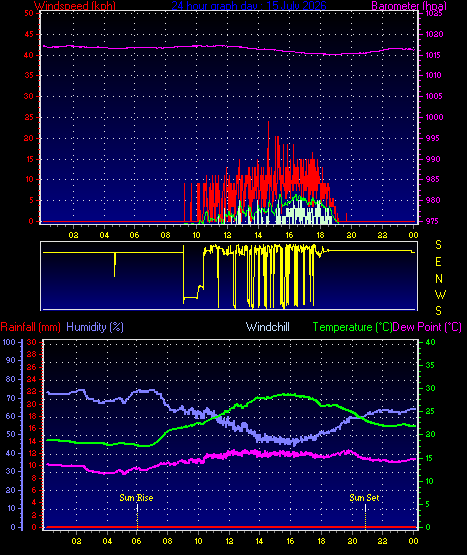Click the barometer axis value 1015

coord(434,55)
